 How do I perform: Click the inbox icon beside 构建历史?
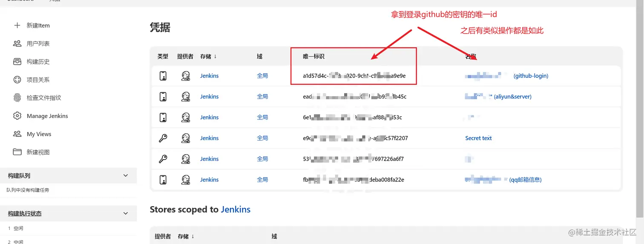pos(17,62)
